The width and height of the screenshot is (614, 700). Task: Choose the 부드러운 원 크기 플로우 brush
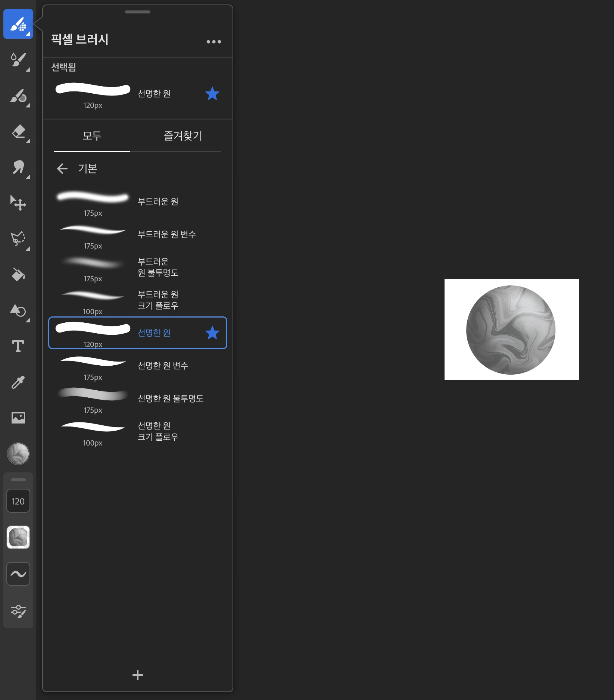(x=138, y=300)
